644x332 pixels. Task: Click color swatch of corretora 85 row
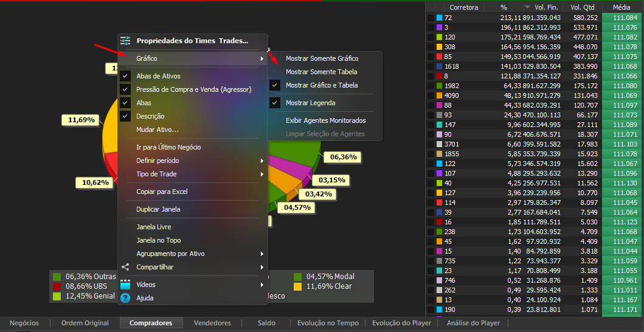439,57
